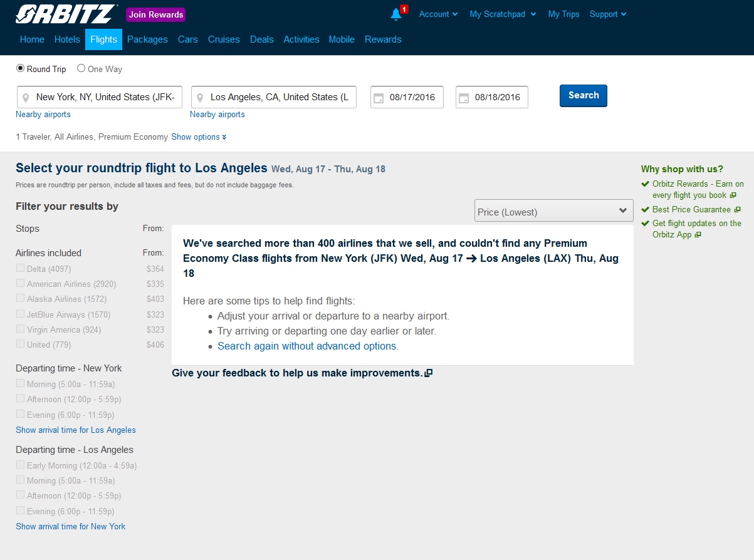754x560 pixels.
Task: Click the Orbitz logo
Action: tap(66, 14)
